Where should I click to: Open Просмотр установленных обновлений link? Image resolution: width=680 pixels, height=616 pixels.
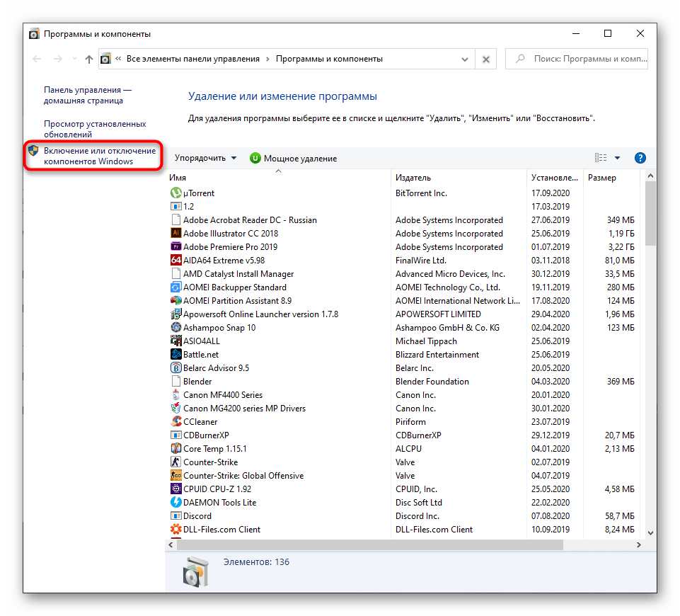[x=95, y=129]
